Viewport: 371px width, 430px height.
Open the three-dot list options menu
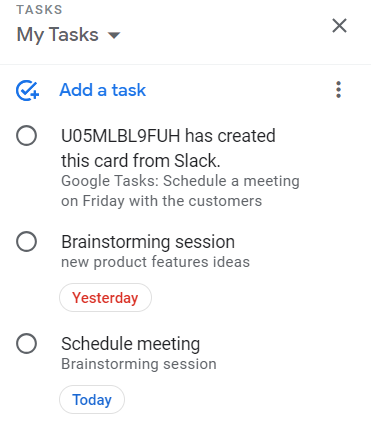pos(338,90)
